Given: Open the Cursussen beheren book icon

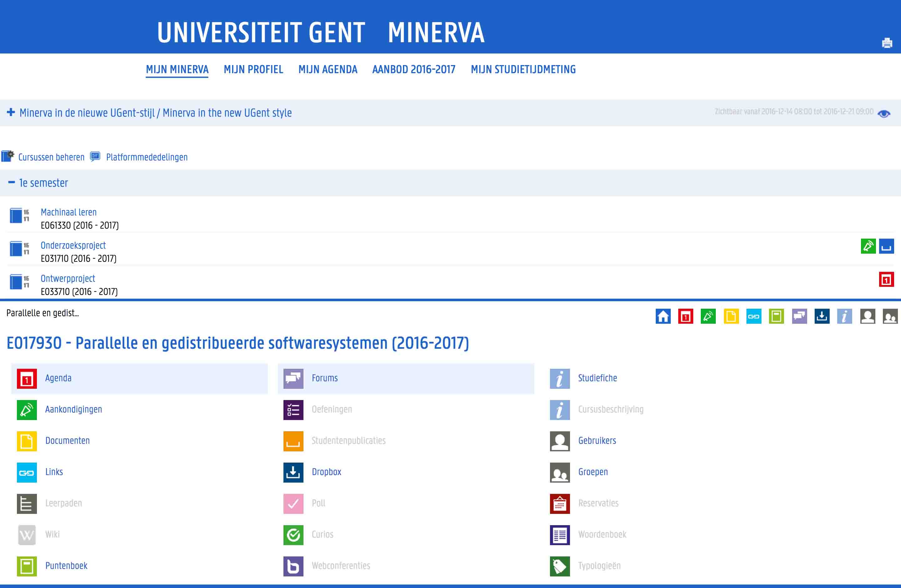Looking at the screenshot, I should click(8, 156).
